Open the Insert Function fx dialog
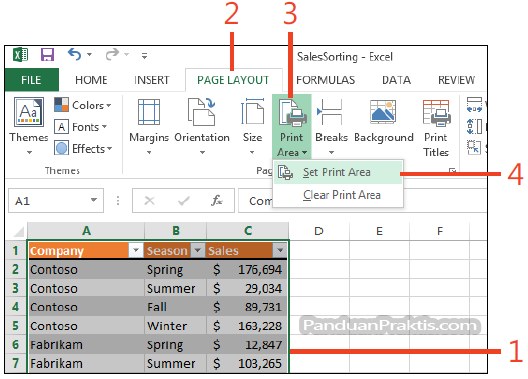Screen dimensions: 528x379 217,201
